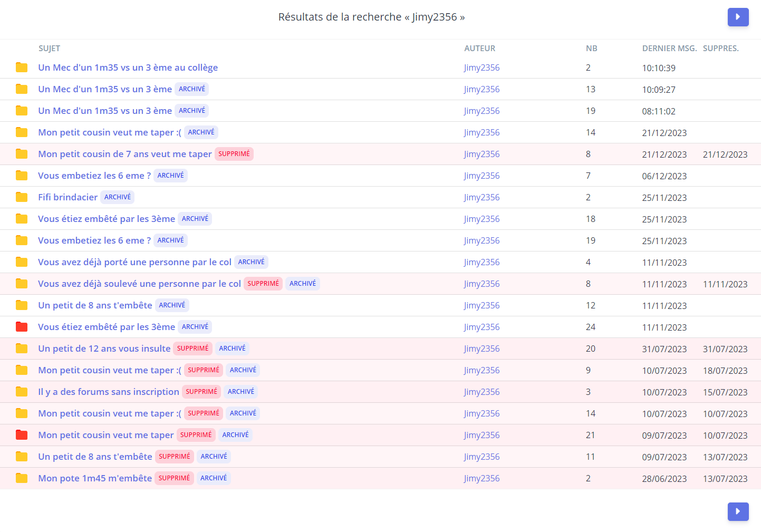Click folder icon beside 'Mon petit cousin de 7 ans'
The width and height of the screenshot is (761, 532).
[x=22, y=154]
